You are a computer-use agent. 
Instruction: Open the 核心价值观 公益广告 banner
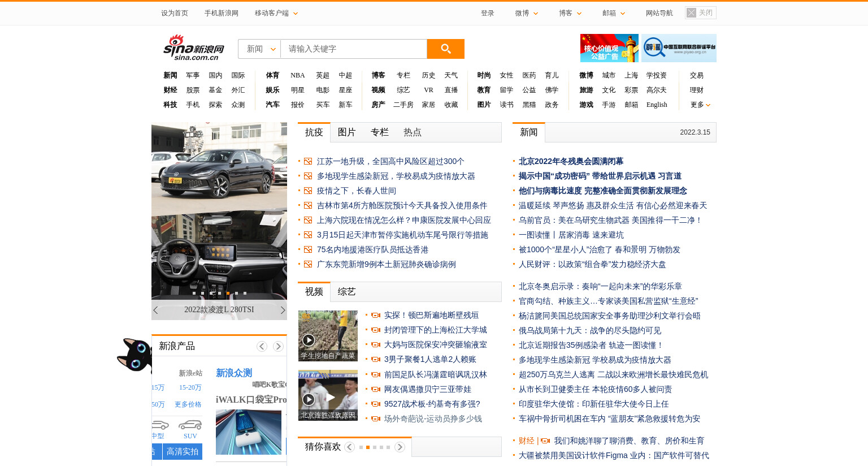click(x=609, y=48)
